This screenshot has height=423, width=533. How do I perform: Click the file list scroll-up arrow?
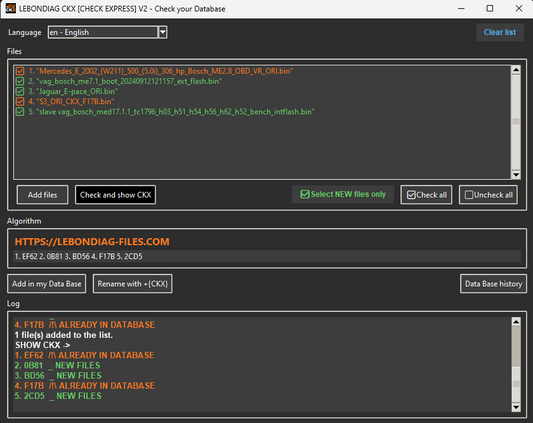[516, 70]
